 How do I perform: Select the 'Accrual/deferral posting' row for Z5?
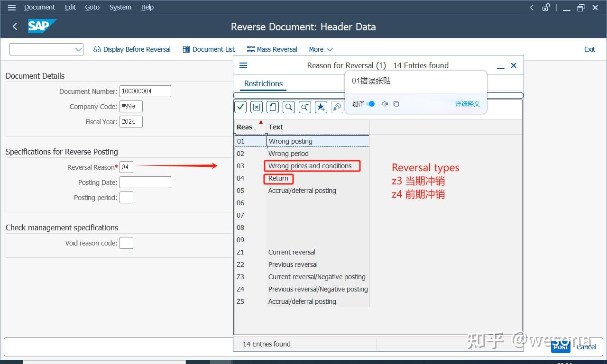(x=302, y=301)
